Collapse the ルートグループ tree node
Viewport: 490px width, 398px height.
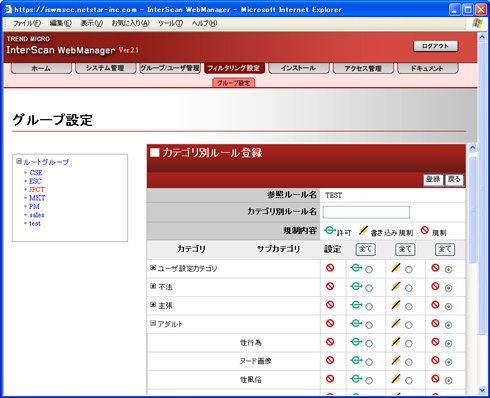19,161
